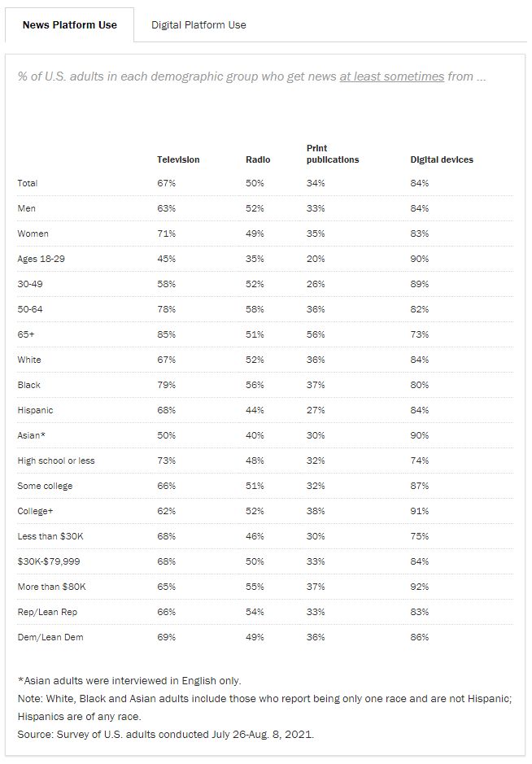
Task: Click the More than $80K row label
Action: pos(50,587)
